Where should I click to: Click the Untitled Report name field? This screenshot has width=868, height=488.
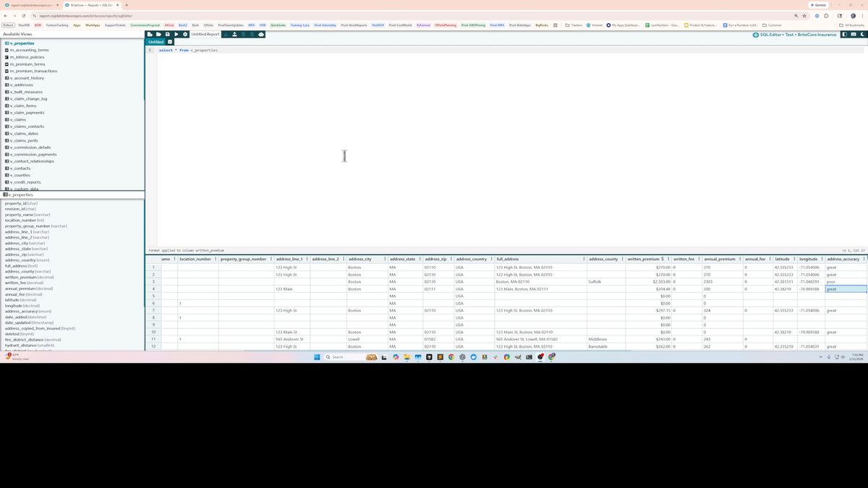pyautogui.click(x=205, y=34)
